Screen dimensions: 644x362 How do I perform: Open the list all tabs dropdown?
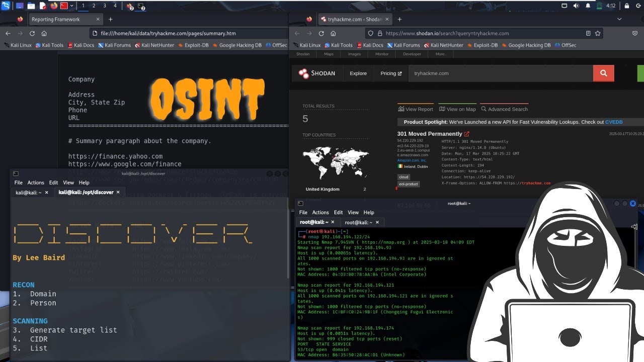(619, 19)
